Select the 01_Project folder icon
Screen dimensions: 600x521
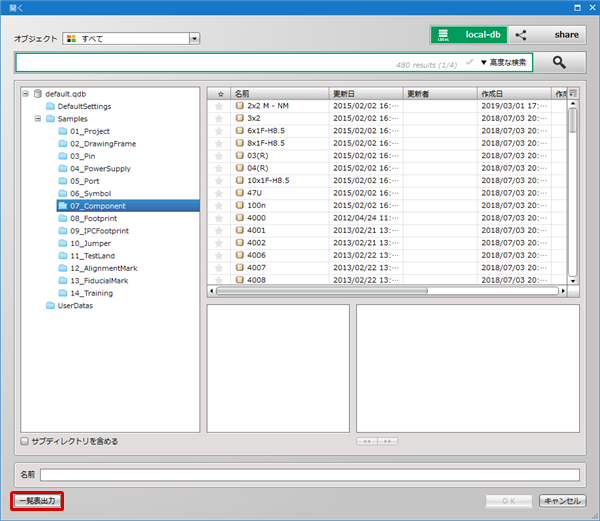[x=62, y=131]
